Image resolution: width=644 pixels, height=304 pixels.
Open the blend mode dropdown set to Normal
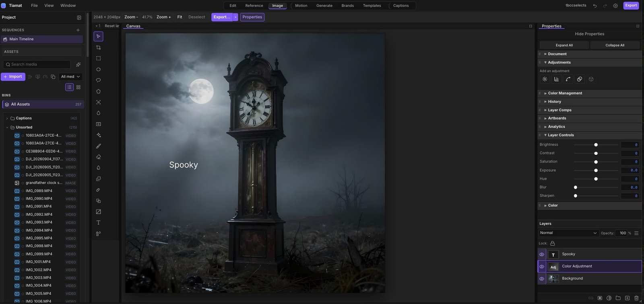568,233
